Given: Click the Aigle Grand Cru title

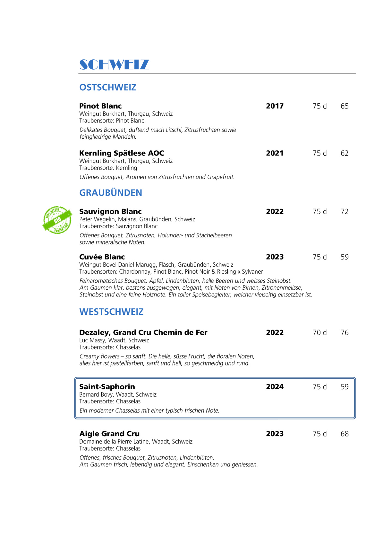Looking at the screenshot, I should pyautogui.click(x=109, y=434).
